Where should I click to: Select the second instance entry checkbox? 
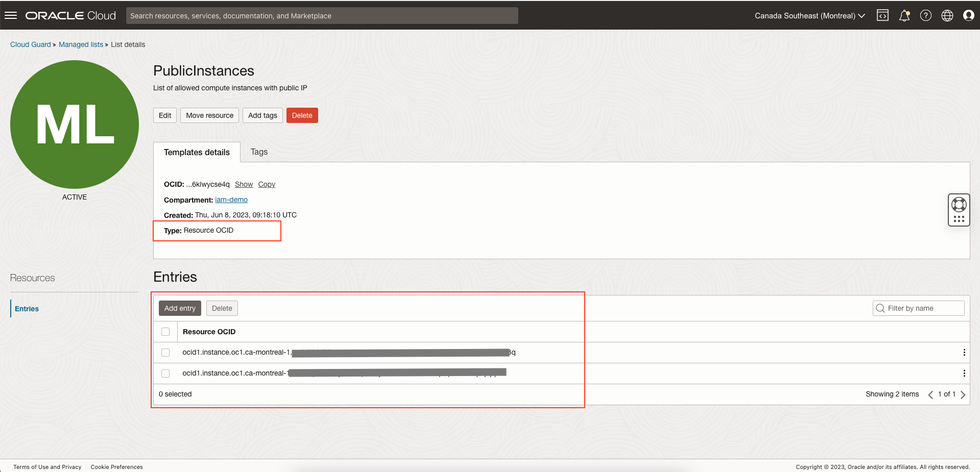tap(165, 374)
